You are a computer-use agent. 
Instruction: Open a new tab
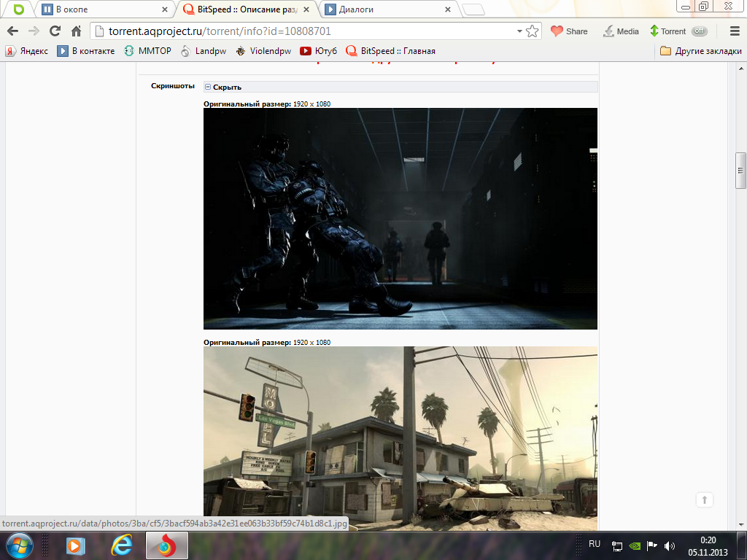tap(473, 9)
